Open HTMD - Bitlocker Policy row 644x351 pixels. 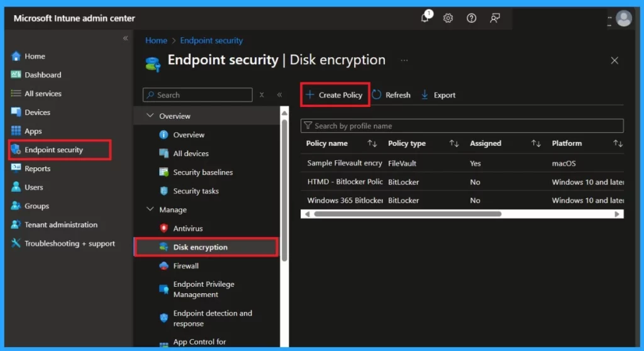tap(345, 182)
